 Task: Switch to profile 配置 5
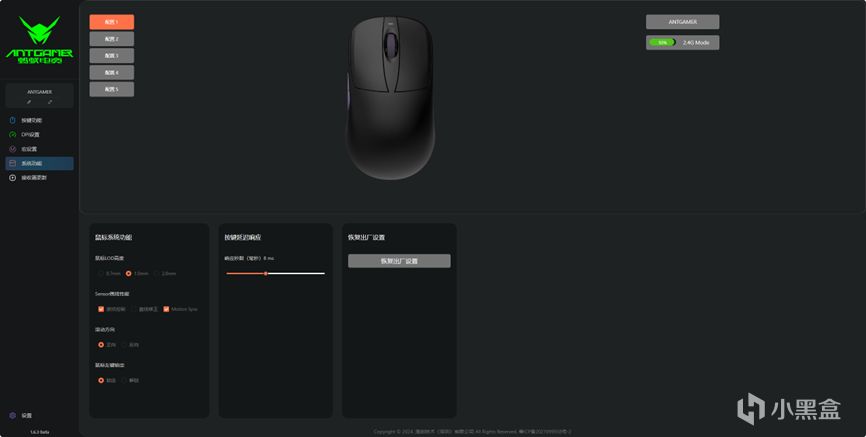[x=112, y=89]
